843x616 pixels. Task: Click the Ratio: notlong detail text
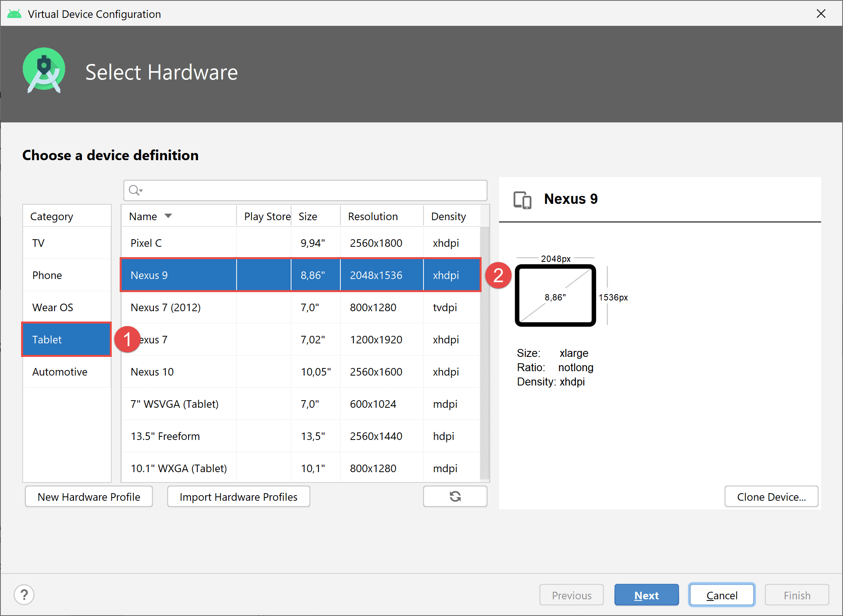[555, 367]
